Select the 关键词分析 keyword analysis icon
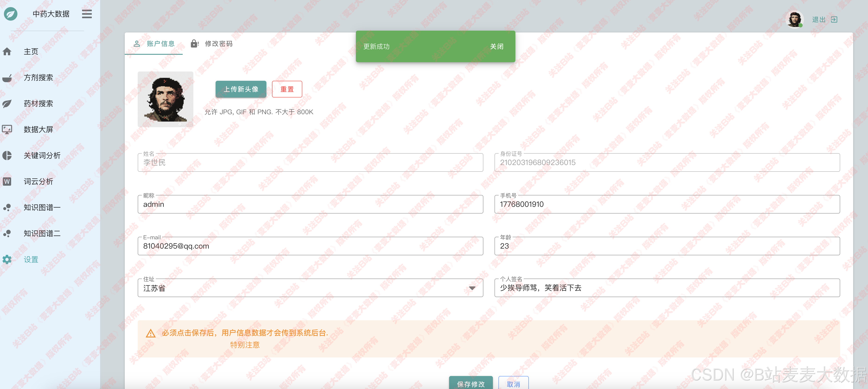 [7, 155]
